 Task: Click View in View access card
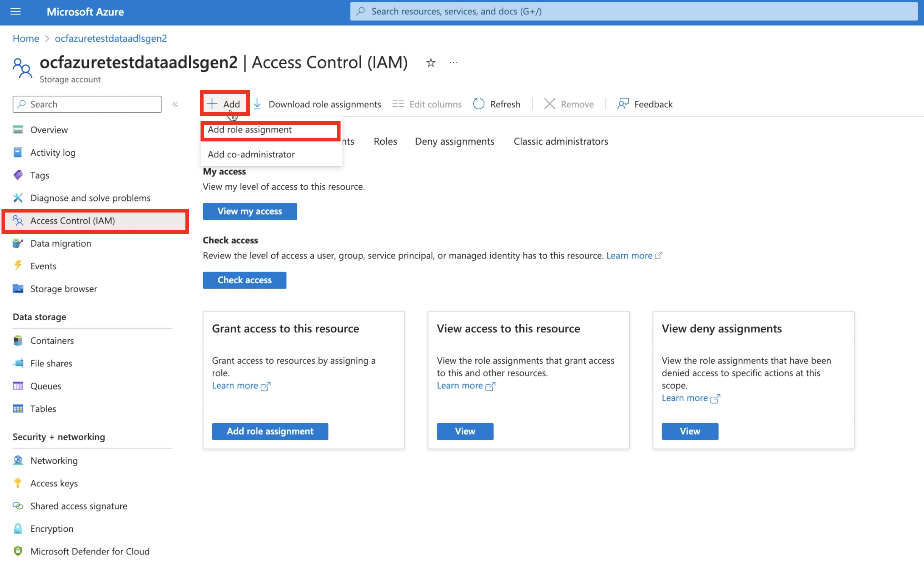click(465, 431)
